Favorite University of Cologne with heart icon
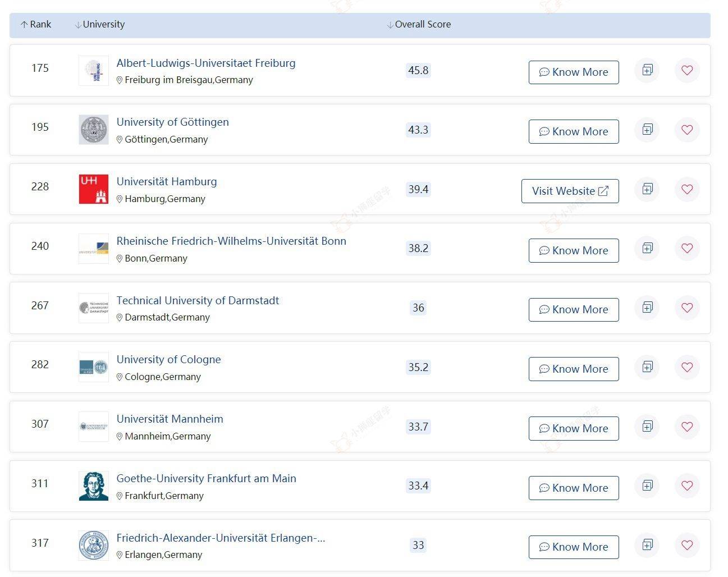This screenshot has width=728, height=577. tap(687, 367)
